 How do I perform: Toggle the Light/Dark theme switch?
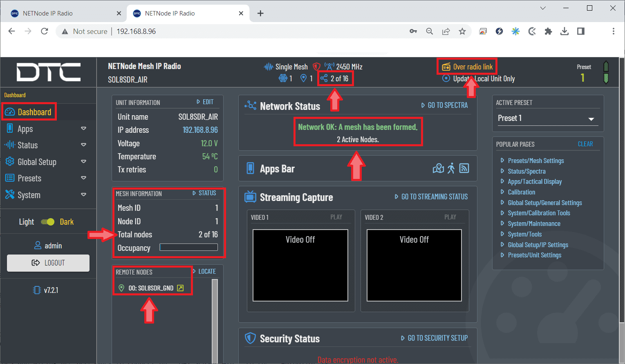48,222
